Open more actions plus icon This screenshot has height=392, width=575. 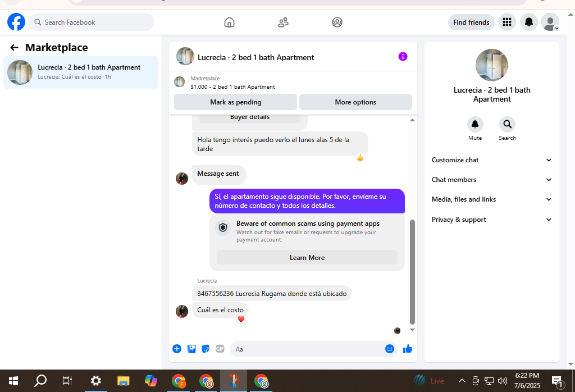[177, 349]
